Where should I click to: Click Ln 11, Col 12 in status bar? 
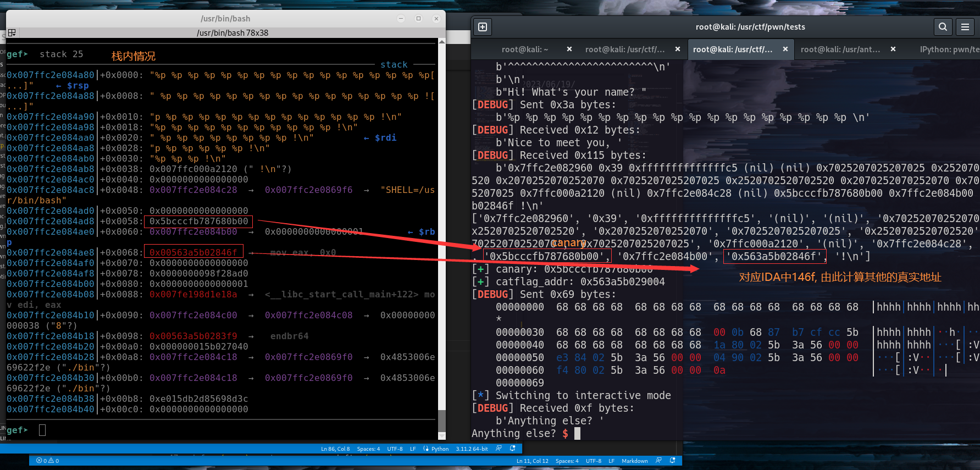[532, 461]
